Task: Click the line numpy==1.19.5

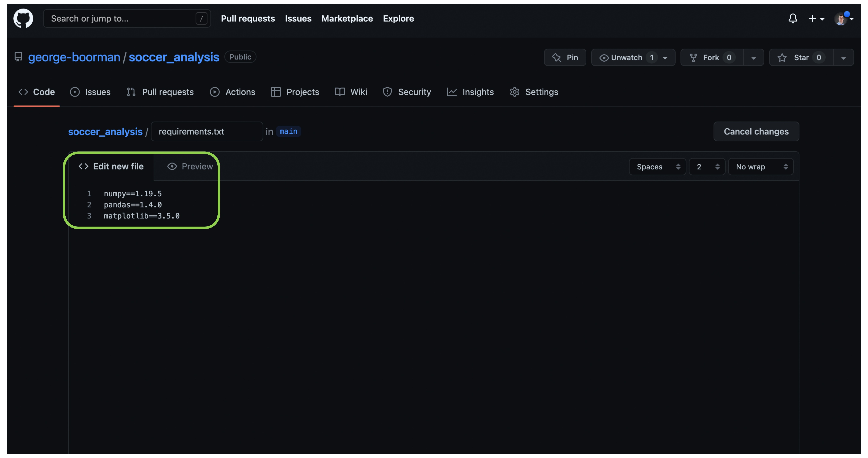Action: pos(133,194)
